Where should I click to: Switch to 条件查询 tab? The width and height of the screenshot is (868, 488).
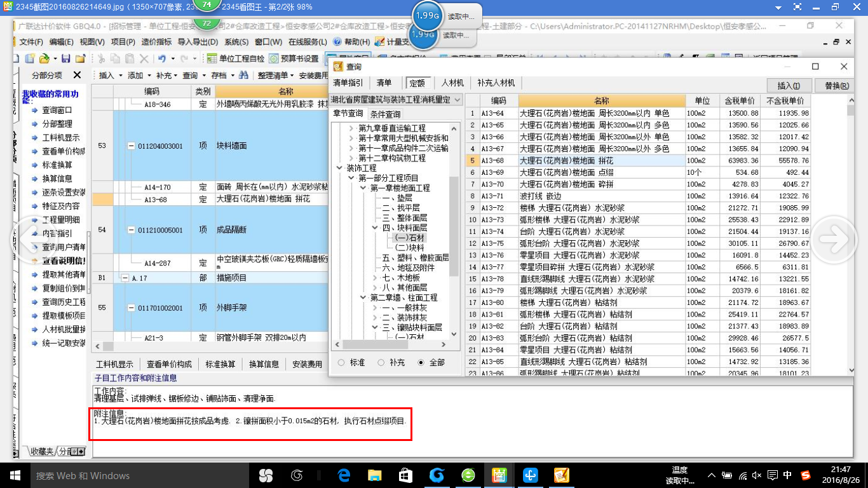(385, 114)
